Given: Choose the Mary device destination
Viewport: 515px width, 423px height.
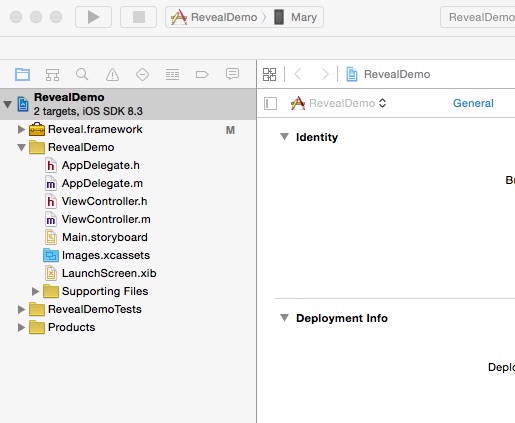Looking at the screenshot, I should pos(295,17).
